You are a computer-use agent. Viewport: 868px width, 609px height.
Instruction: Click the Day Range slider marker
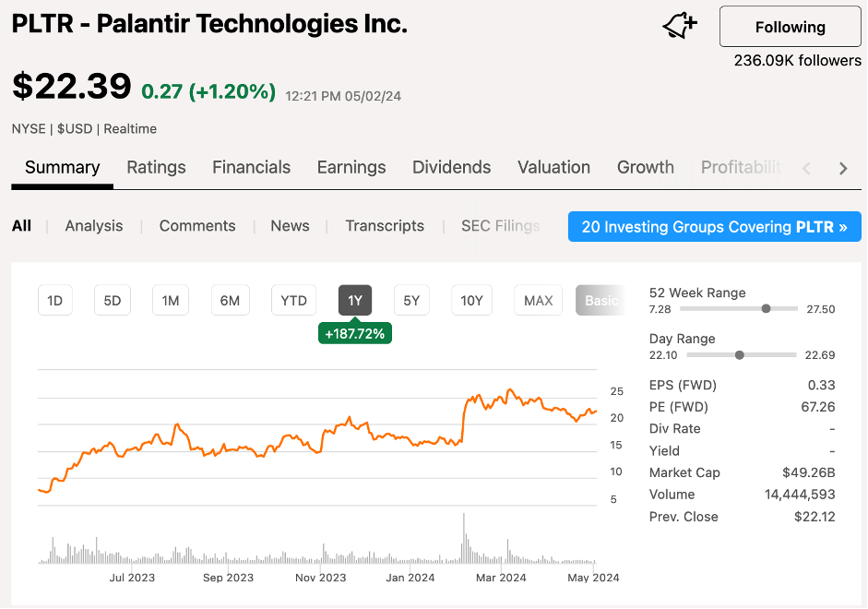740,355
